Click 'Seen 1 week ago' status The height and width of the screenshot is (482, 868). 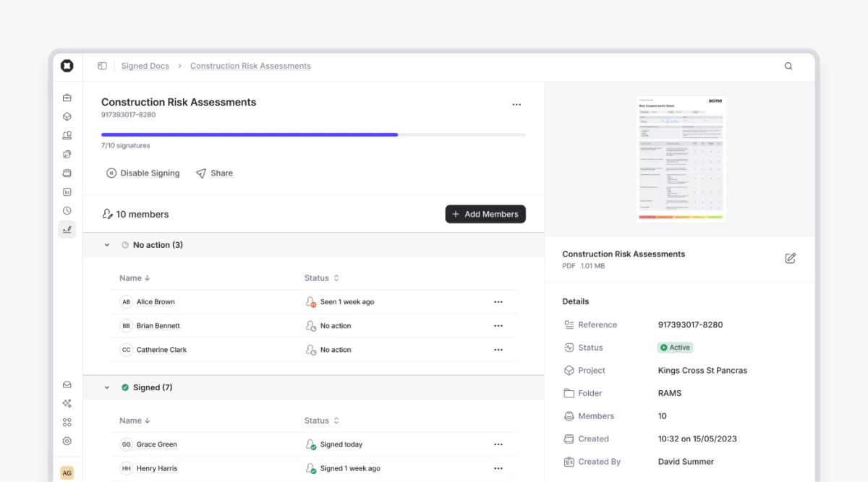pos(347,302)
